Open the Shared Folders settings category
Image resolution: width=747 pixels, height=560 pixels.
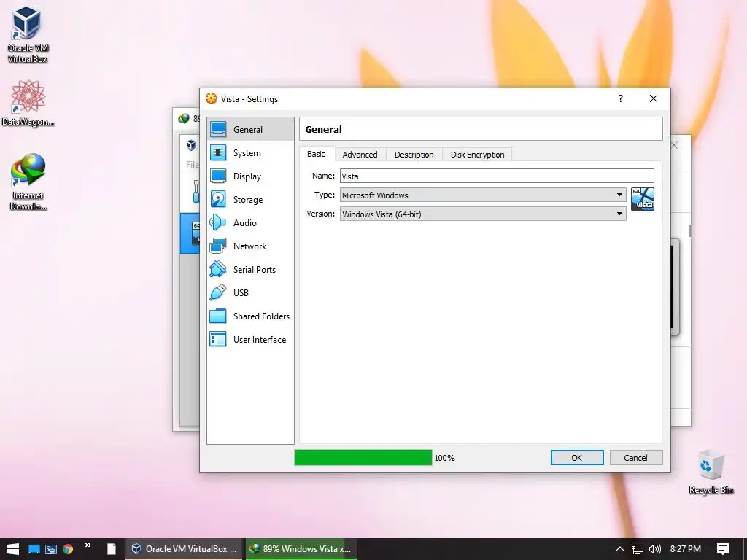(x=251, y=316)
